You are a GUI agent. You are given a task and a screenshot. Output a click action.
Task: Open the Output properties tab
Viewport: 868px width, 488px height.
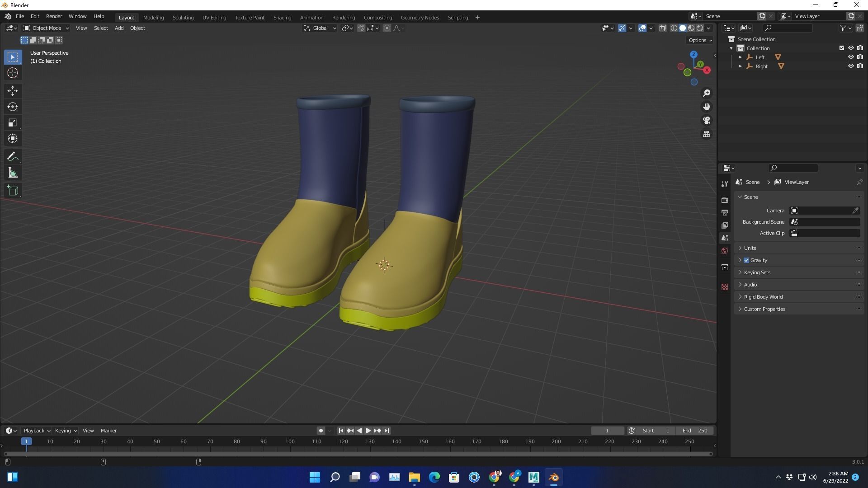click(725, 212)
